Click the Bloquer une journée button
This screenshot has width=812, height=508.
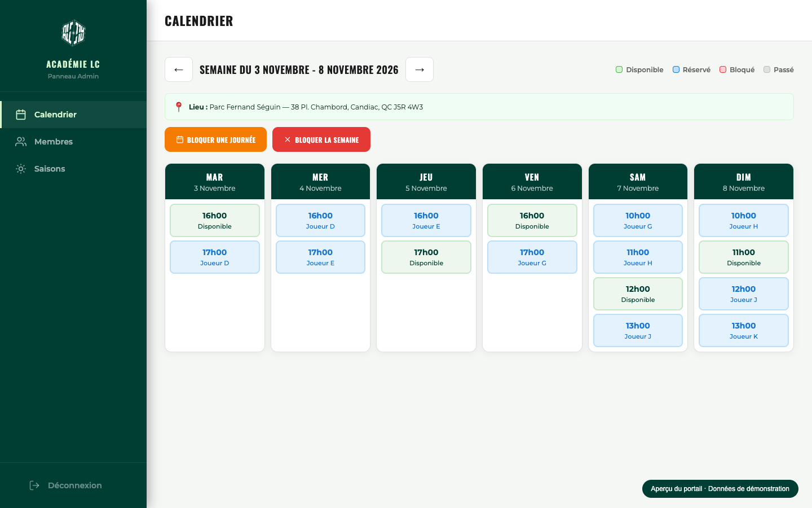(215, 139)
